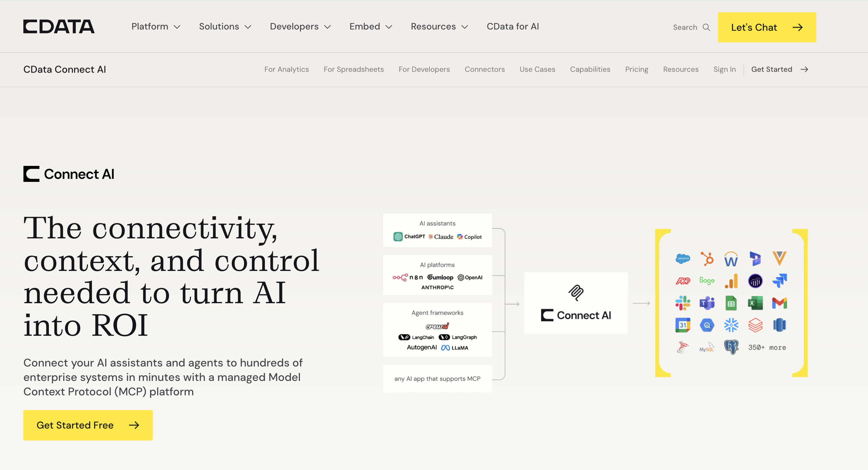Image resolution: width=868 pixels, height=470 pixels.
Task: Click the MySQL logo icon
Action: (x=707, y=347)
